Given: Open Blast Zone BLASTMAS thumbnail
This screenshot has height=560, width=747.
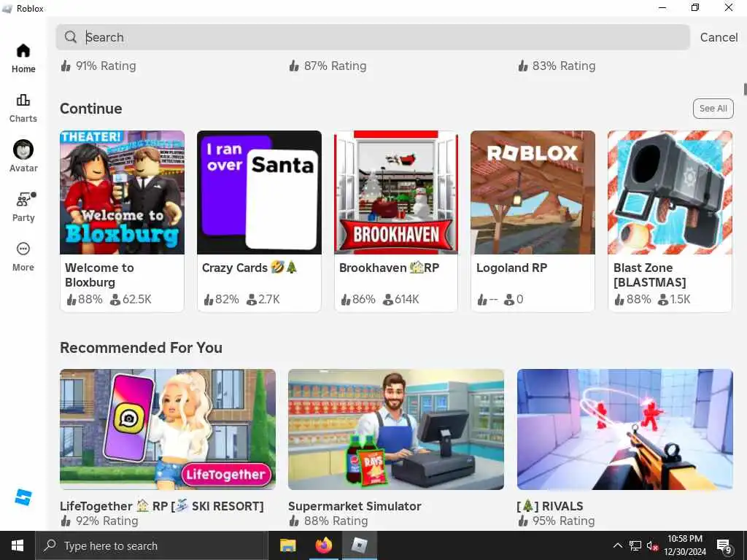Looking at the screenshot, I should coord(670,192).
